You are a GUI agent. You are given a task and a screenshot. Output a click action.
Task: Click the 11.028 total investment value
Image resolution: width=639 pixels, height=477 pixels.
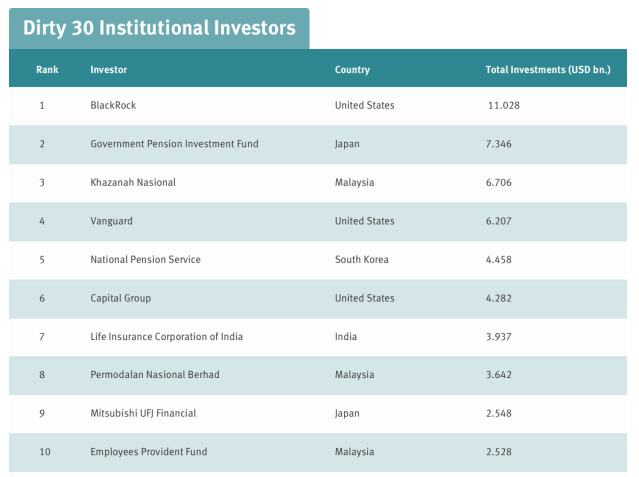pos(504,105)
